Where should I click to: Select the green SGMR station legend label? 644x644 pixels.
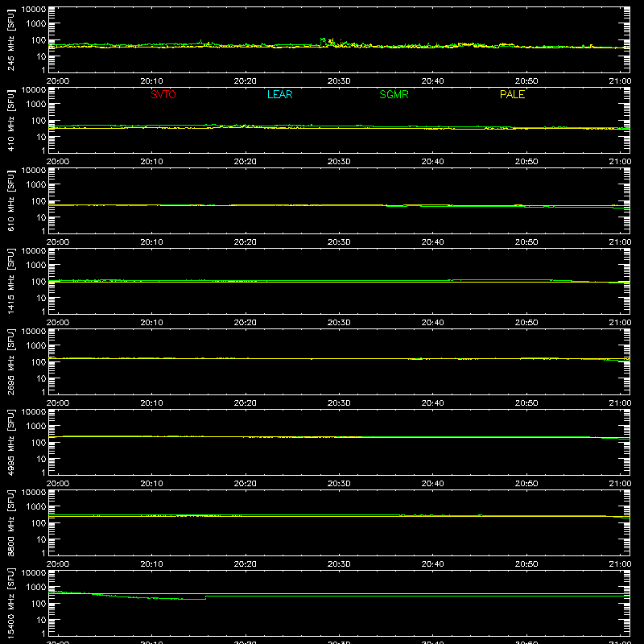click(x=394, y=94)
